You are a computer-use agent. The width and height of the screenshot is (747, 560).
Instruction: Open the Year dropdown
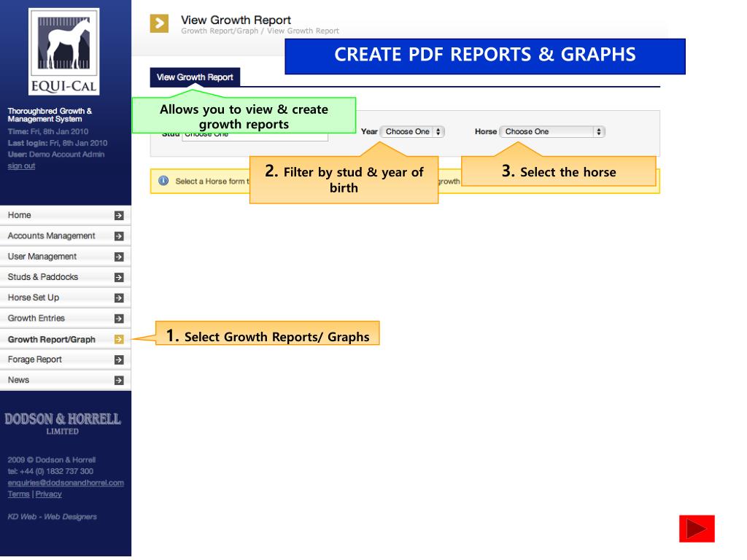[x=413, y=131]
